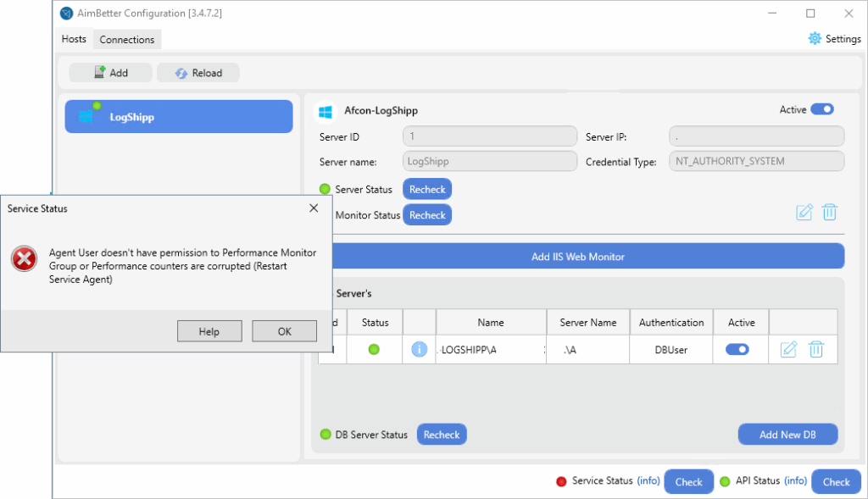Screen dimensions: 868x499
Task: Edit the LOGSHIPP database row
Action: tap(788, 349)
